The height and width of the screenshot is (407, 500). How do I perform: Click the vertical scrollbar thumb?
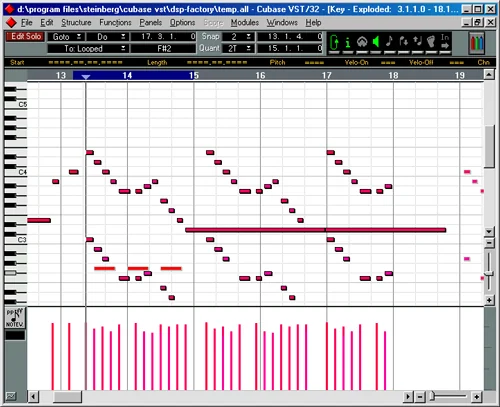click(x=489, y=147)
